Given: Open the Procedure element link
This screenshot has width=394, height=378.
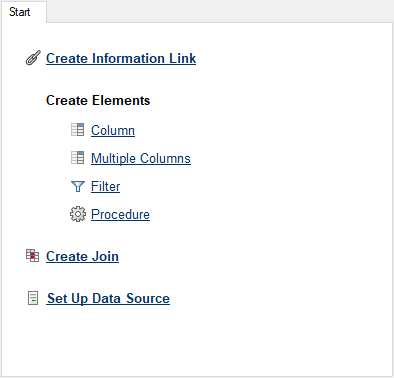Looking at the screenshot, I should [120, 214].
